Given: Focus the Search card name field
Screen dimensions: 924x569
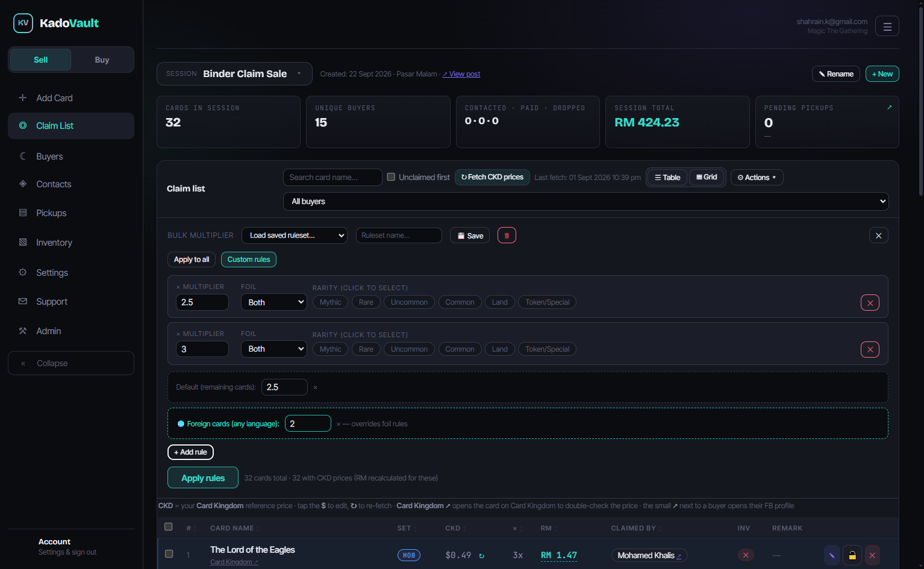Looking at the screenshot, I should [x=332, y=177].
